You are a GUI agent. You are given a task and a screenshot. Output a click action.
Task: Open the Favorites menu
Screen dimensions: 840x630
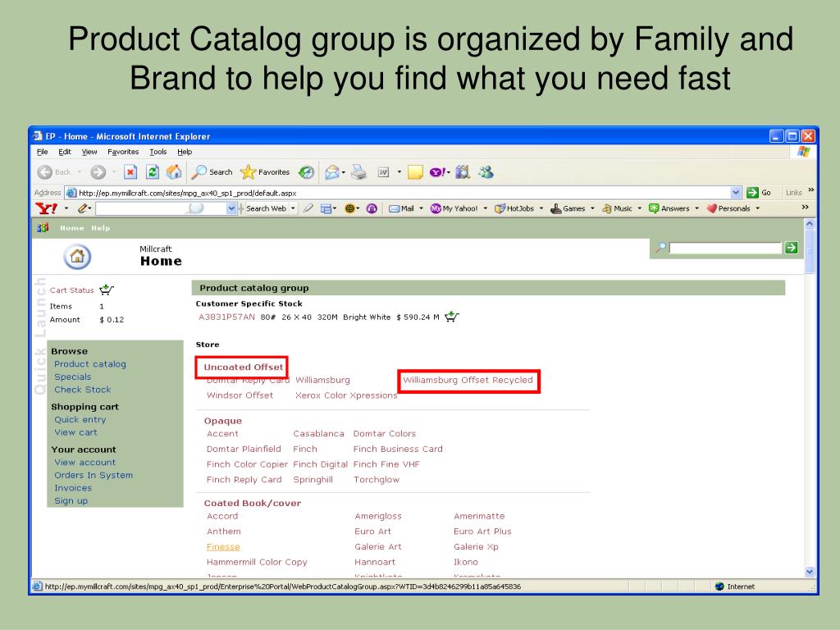[x=123, y=152]
